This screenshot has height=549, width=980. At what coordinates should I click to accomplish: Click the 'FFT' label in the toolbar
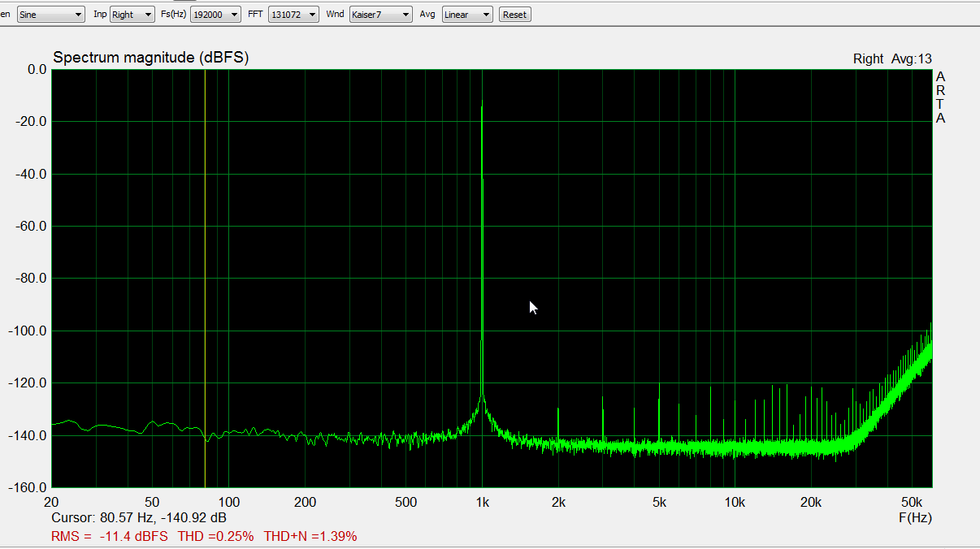click(255, 15)
